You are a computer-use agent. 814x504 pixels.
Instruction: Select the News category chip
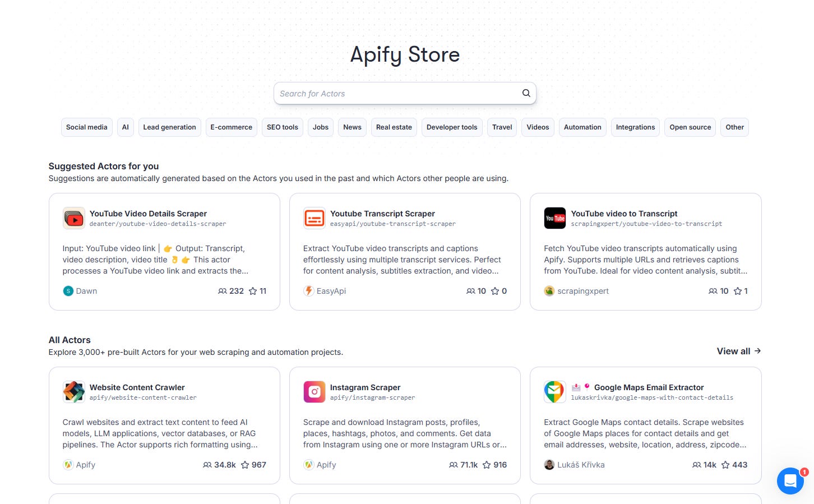(x=352, y=127)
